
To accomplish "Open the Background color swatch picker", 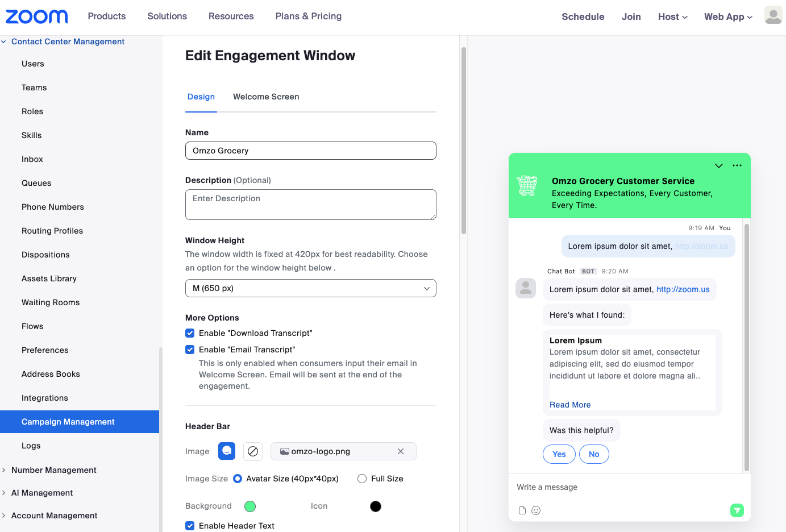I will coord(250,506).
